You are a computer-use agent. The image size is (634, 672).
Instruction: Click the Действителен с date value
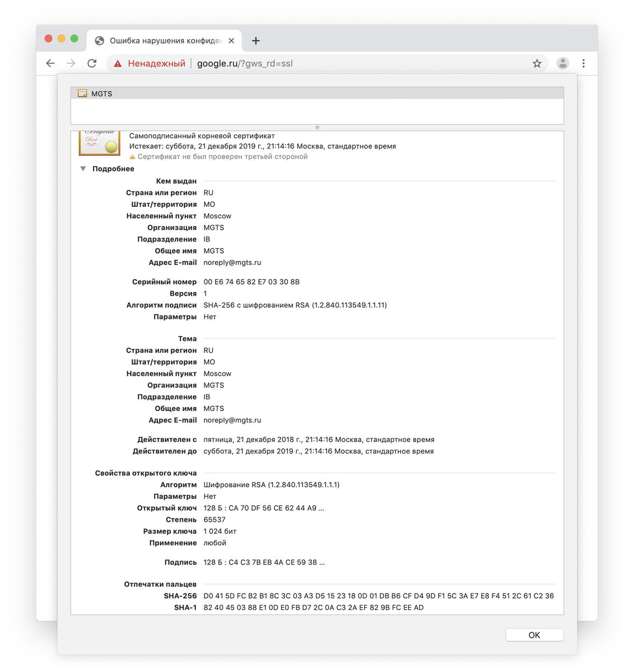tap(319, 440)
